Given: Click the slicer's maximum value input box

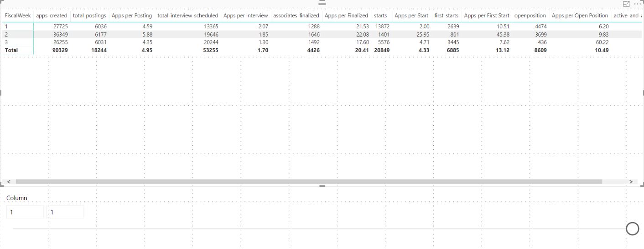Looking at the screenshot, I should (x=65, y=212).
